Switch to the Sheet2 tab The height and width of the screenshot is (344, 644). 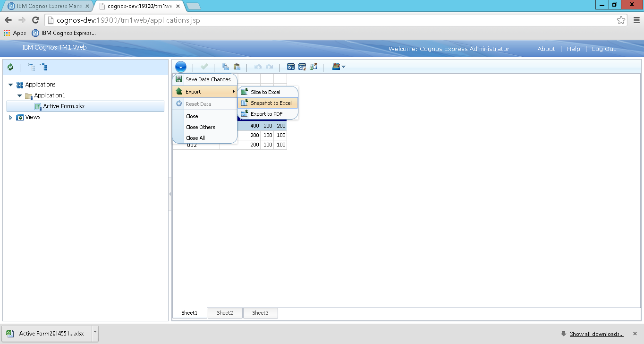(x=225, y=313)
